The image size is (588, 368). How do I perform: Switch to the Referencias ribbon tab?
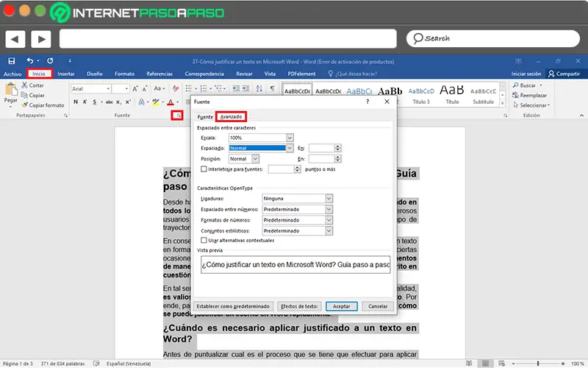click(x=159, y=74)
